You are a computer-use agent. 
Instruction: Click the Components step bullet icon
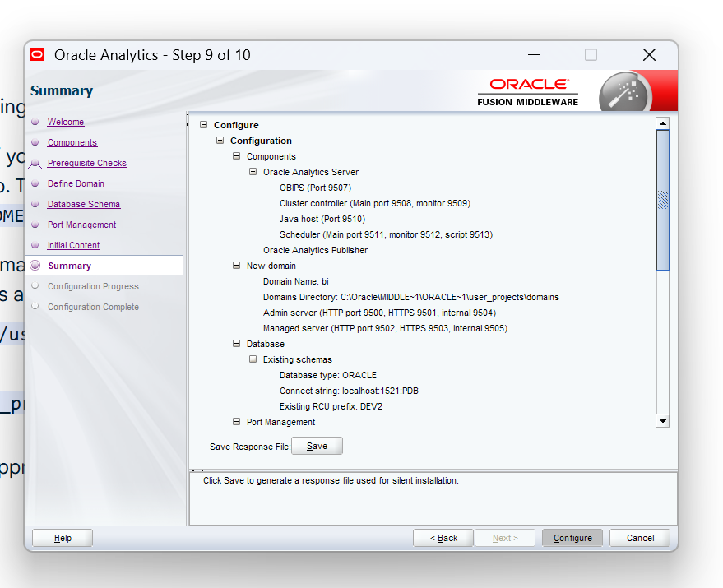pyautogui.click(x=35, y=142)
